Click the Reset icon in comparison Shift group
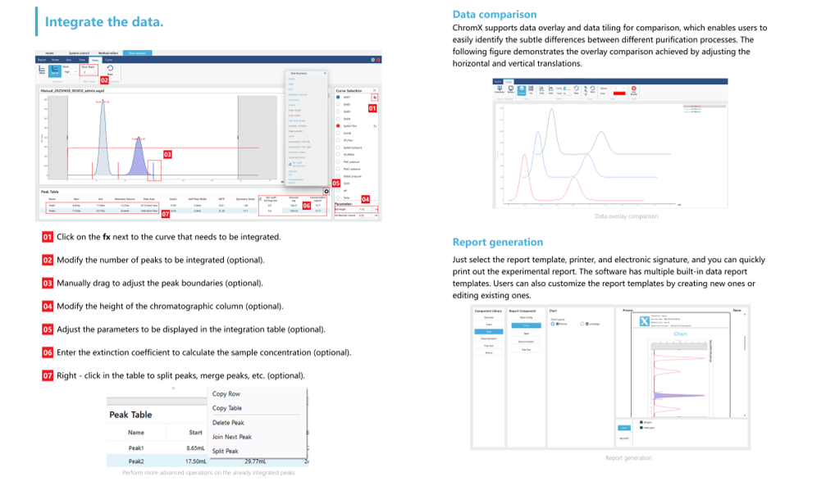 [576, 89]
